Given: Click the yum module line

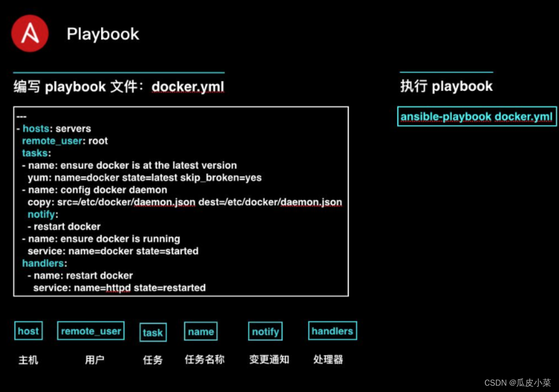Looking at the screenshot, I should pyautogui.click(x=145, y=177).
